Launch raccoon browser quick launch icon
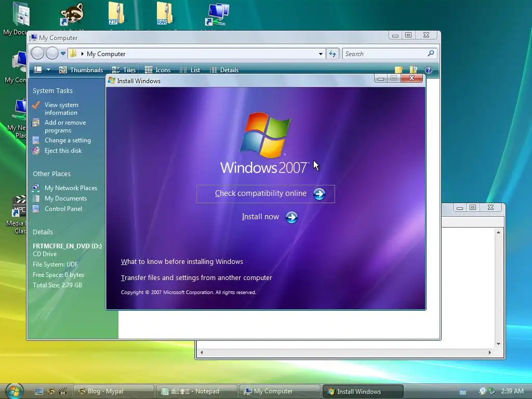 click(51, 391)
